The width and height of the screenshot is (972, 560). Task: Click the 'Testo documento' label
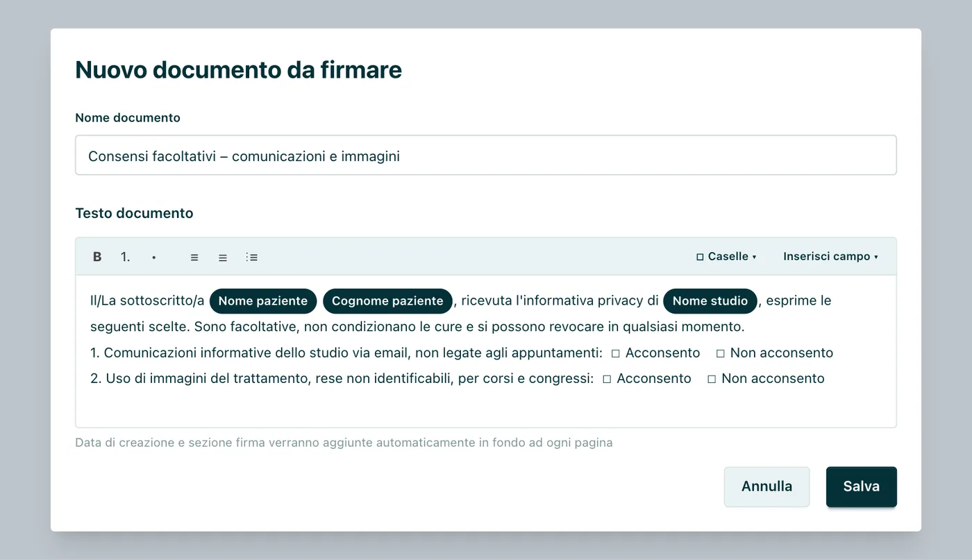(134, 214)
